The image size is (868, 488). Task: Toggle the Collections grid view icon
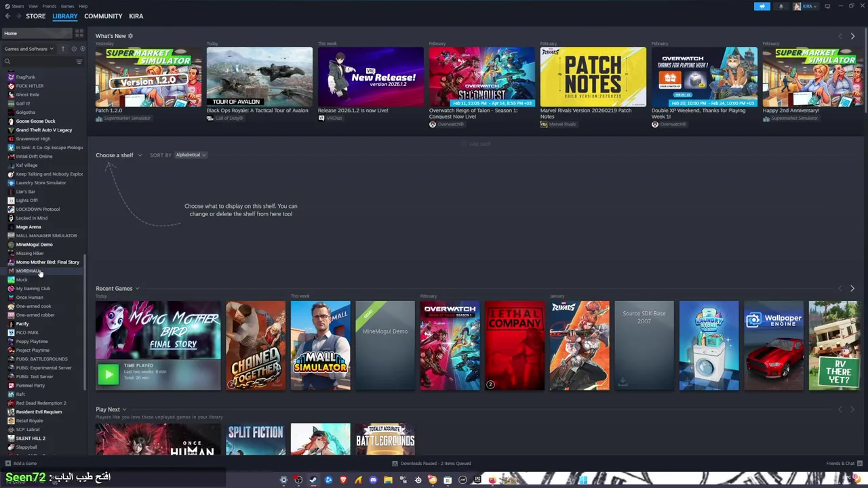pyautogui.click(x=79, y=33)
